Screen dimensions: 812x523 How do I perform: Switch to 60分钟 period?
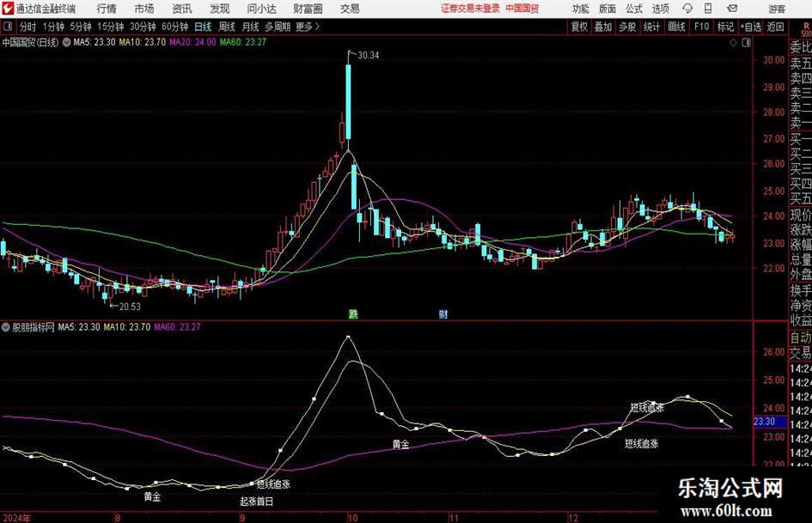pyautogui.click(x=174, y=27)
